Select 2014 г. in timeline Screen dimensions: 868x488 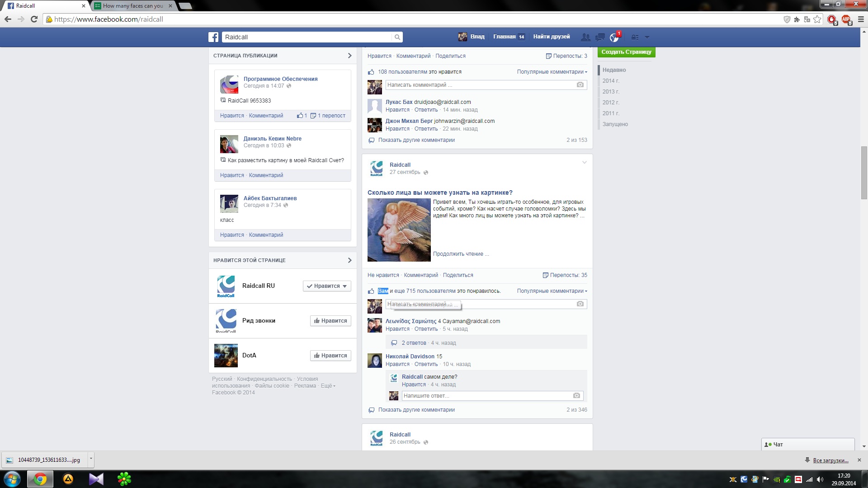pyautogui.click(x=610, y=81)
